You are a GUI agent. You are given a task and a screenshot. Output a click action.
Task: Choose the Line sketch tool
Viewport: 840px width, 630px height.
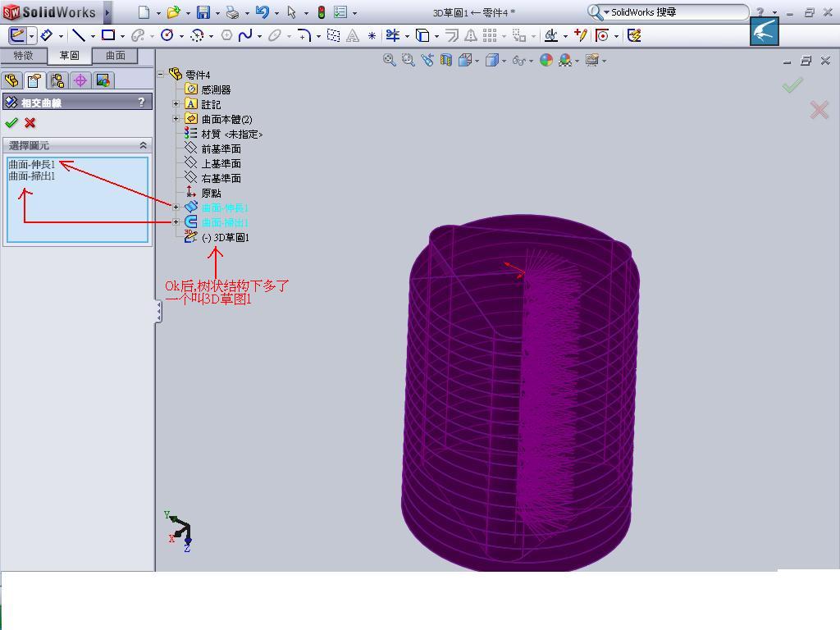(79, 35)
